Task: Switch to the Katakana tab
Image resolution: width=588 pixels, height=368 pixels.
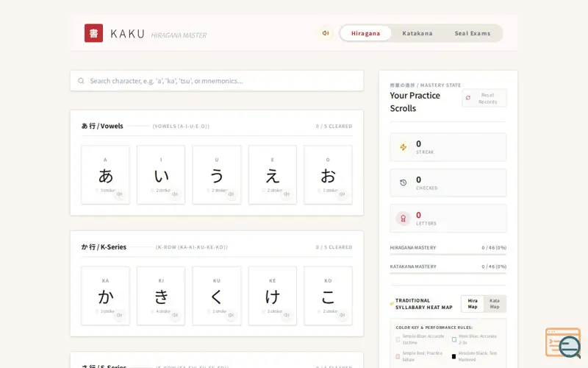Action: pyautogui.click(x=417, y=33)
